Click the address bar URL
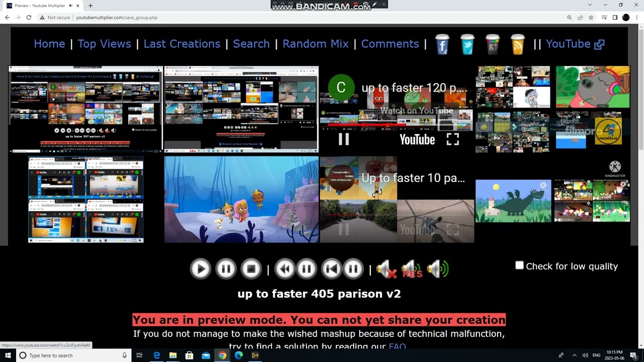The width and height of the screenshot is (644, 362). [x=117, y=17]
